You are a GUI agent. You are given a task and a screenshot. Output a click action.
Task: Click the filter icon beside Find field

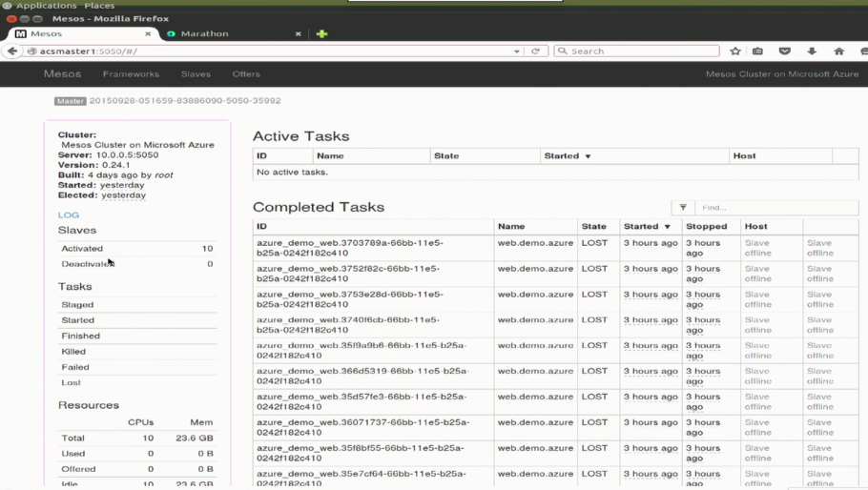683,207
